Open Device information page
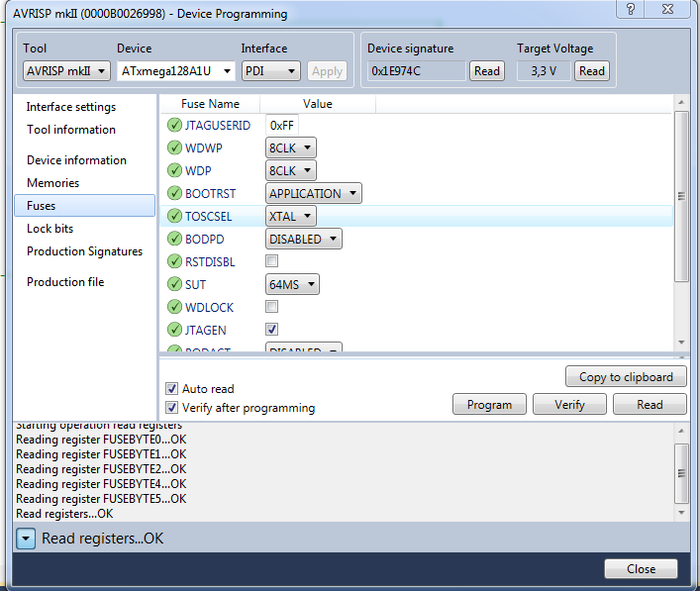The height and width of the screenshot is (591, 700). click(76, 160)
